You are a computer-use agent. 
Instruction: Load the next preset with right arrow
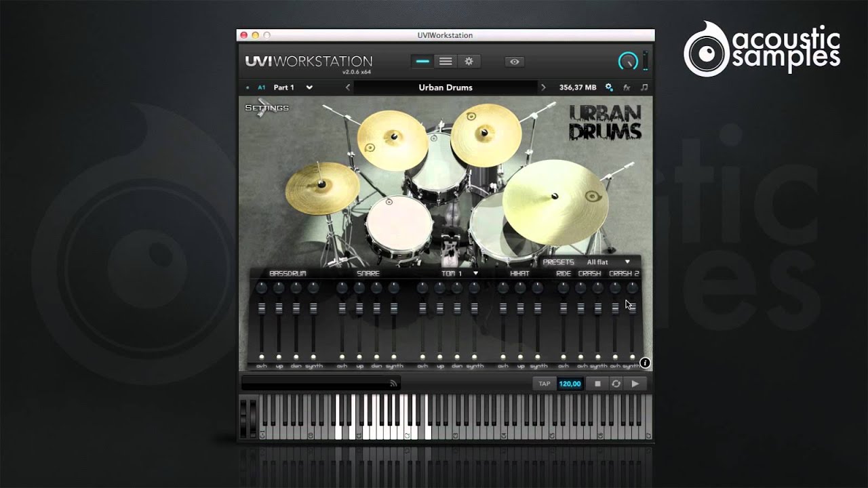click(543, 87)
